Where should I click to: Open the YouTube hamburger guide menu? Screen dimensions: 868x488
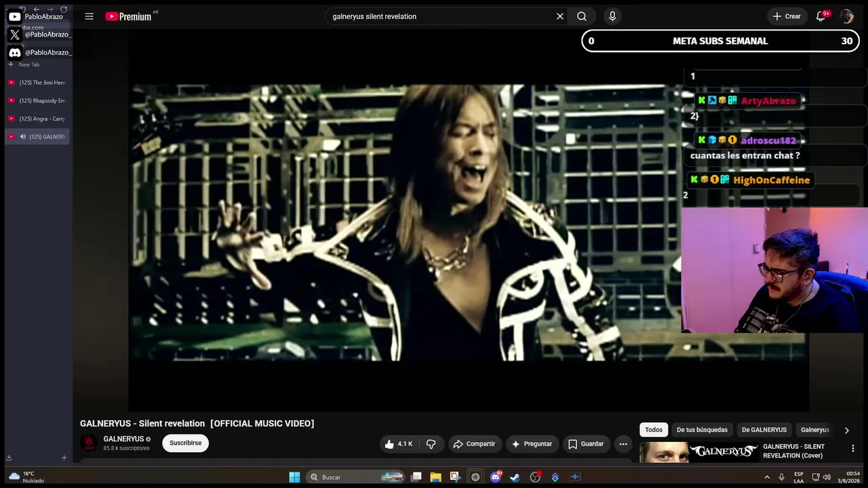(89, 16)
